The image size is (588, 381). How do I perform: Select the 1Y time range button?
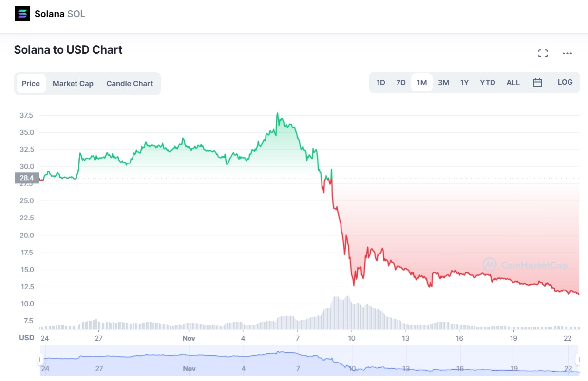(464, 82)
